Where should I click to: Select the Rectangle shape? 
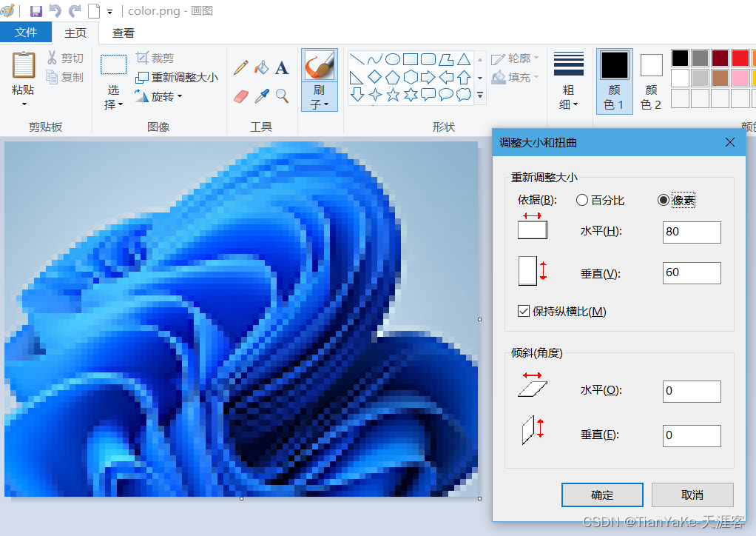click(411, 59)
